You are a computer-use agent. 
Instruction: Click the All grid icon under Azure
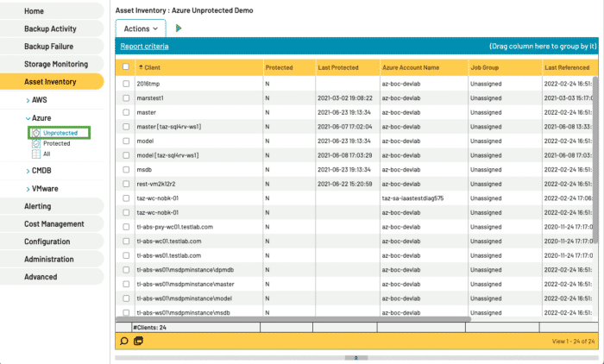[x=36, y=154]
